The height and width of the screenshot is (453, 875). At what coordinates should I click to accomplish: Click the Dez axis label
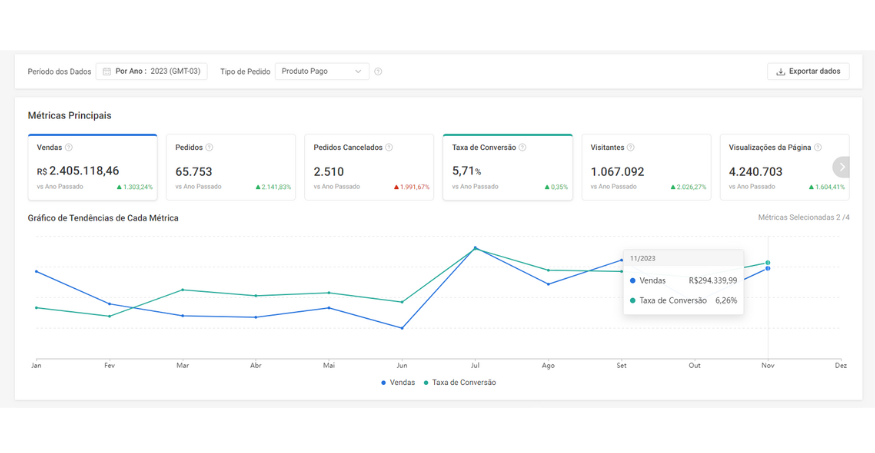(840, 366)
